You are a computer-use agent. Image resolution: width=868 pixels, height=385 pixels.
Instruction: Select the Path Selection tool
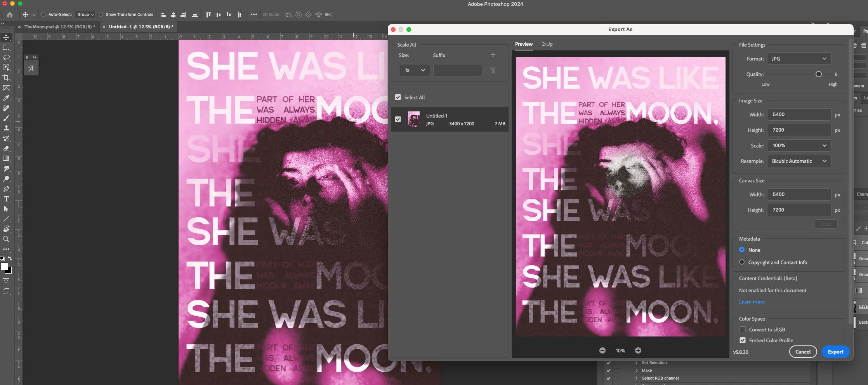6,209
